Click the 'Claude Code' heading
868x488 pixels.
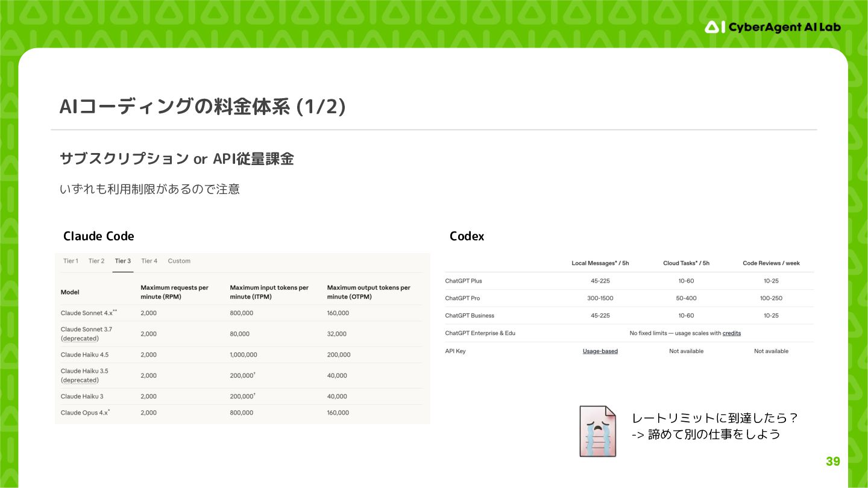[99, 236]
